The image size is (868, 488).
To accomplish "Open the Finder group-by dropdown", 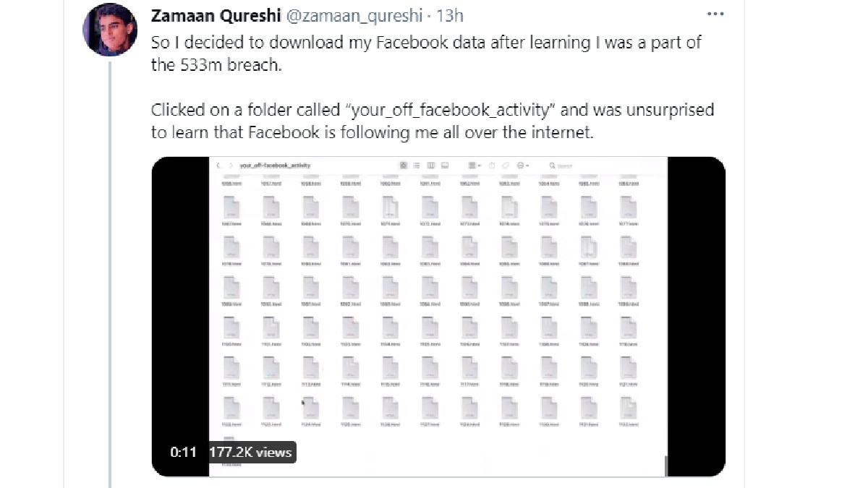I will [474, 166].
